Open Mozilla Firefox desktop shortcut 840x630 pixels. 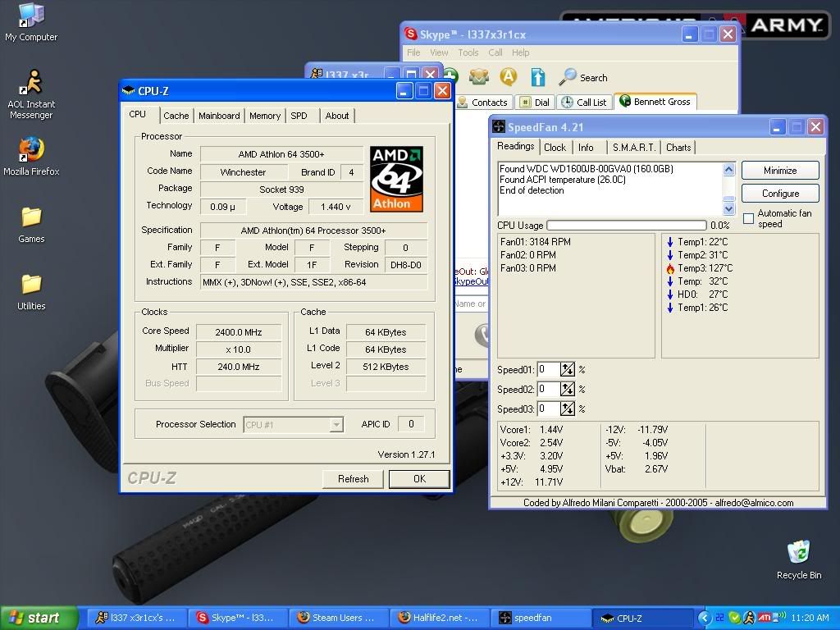(31, 157)
